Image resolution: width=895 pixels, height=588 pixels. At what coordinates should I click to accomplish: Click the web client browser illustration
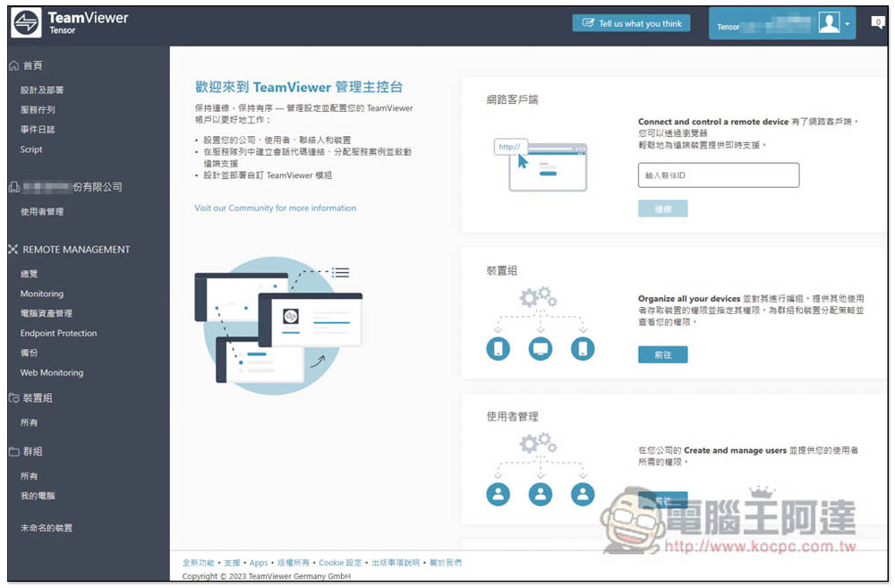[541, 165]
